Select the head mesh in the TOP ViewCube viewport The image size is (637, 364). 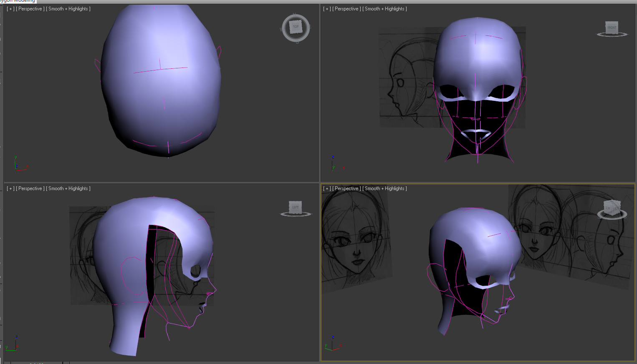[x=161, y=81]
